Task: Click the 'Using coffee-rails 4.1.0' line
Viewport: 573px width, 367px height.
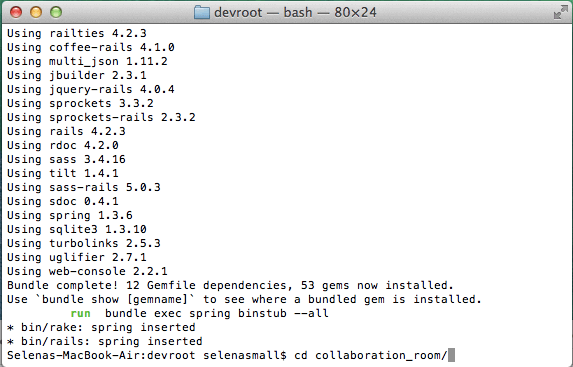Action: [x=91, y=47]
